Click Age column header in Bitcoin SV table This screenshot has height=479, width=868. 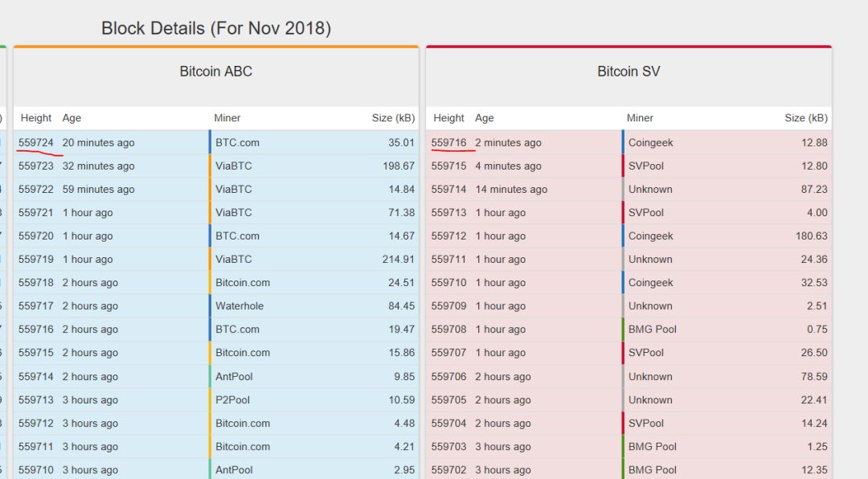[x=485, y=118]
